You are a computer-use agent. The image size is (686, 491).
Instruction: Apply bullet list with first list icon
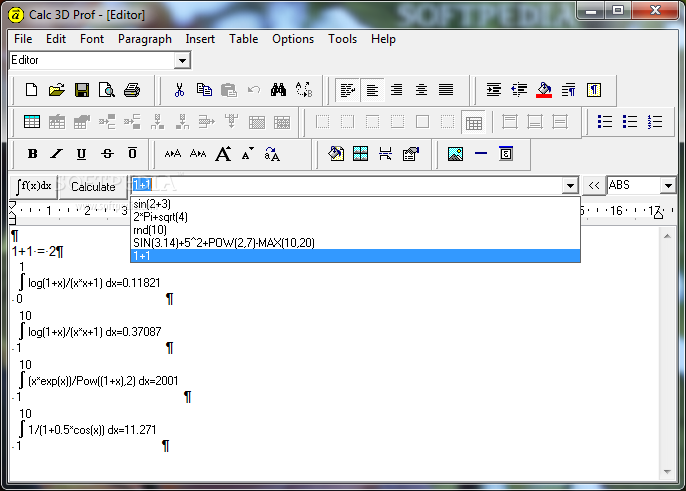[605, 122]
